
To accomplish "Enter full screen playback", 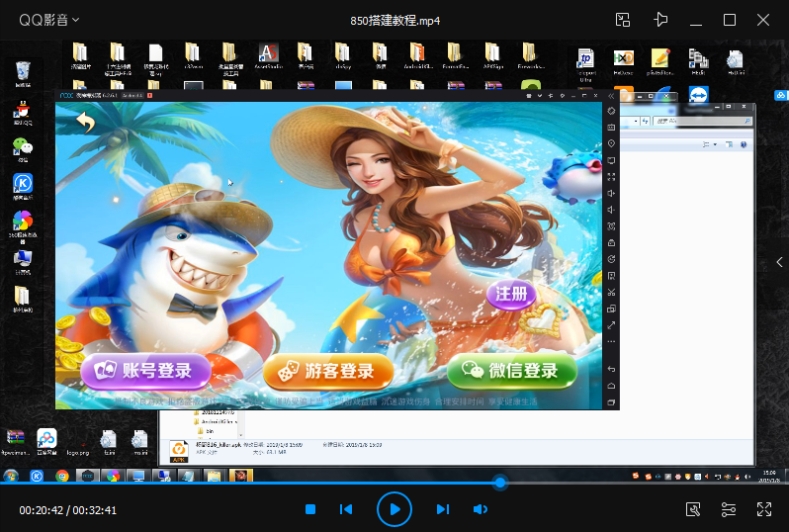I will click(764, 509).
